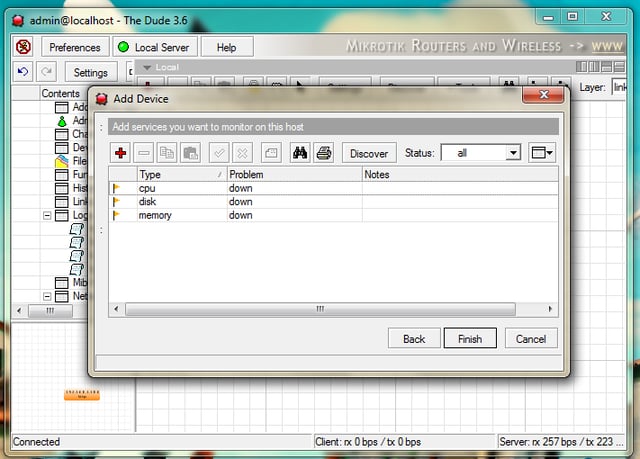Click the Local map pane dropdown arrow

click(147, 67)
